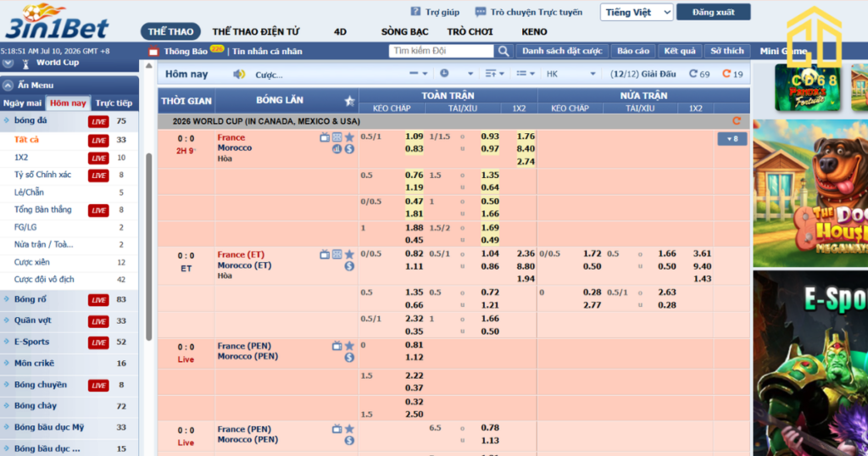Viewport: 868px width, 456px height.
Task: Click the search magnifier icon
Action: pos(504,51)
